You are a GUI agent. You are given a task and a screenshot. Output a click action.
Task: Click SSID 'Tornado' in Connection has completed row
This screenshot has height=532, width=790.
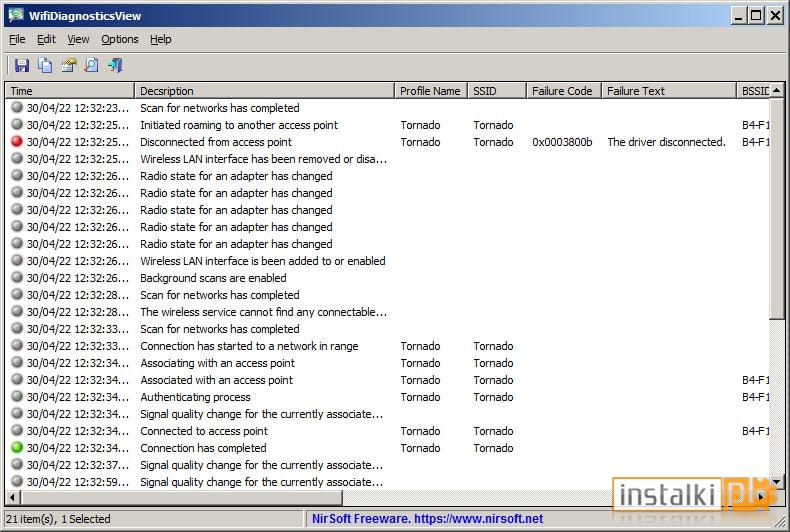pyautogui.click(x=493, y=448)
